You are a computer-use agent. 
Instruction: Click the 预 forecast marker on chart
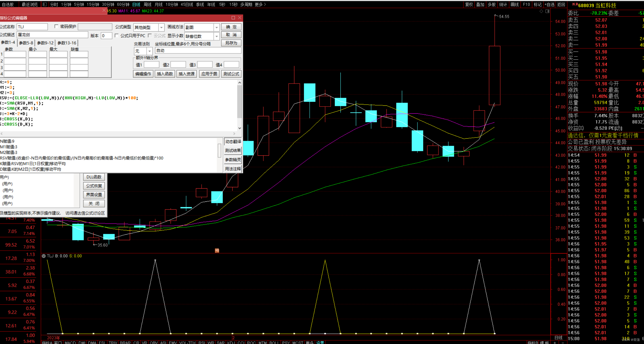click(x=217, y=251)
